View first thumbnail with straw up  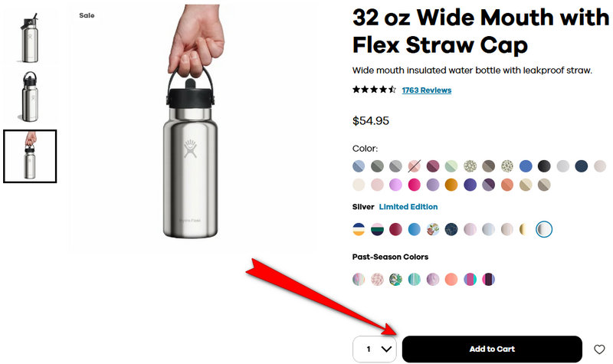tap(30, 36)
